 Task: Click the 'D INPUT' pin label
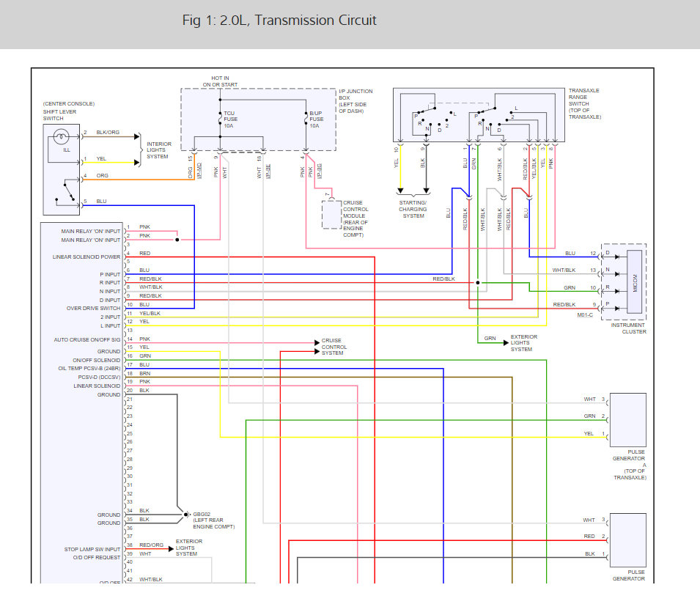point(110,300)
